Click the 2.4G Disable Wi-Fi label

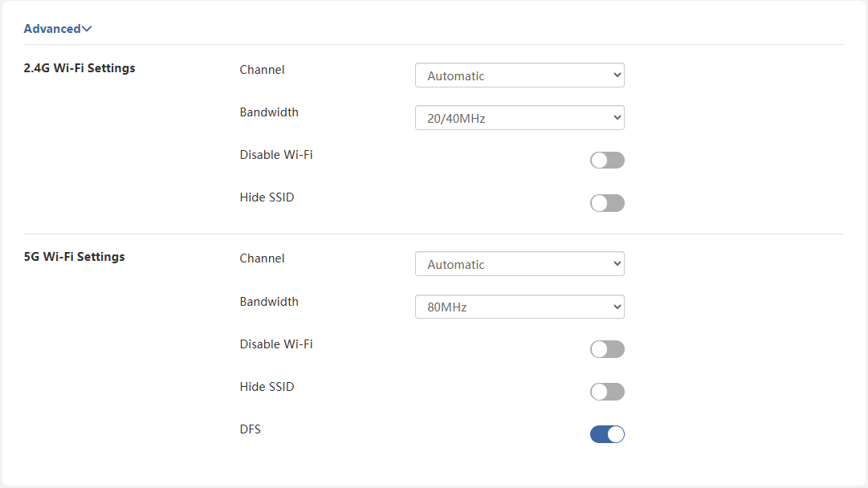tap(276, 155)
